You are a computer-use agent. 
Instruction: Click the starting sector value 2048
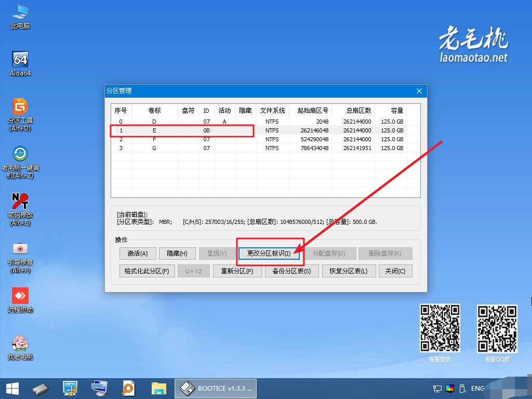point(322,122)
